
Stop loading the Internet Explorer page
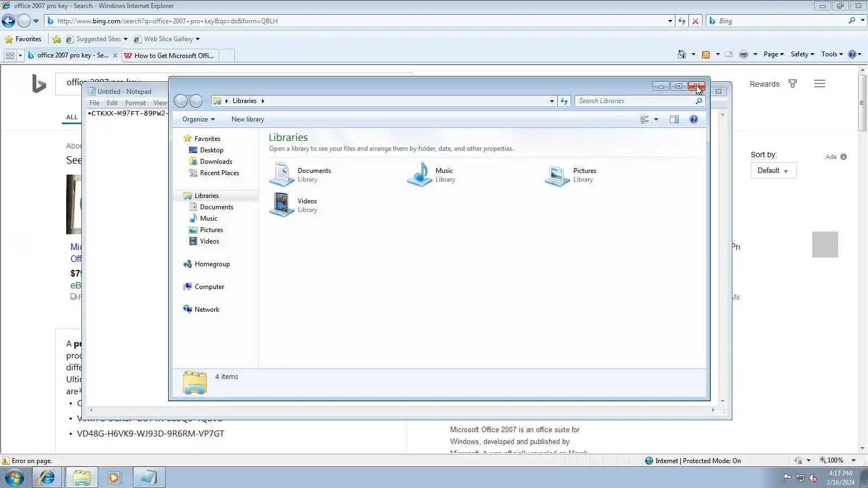(695, 21)
